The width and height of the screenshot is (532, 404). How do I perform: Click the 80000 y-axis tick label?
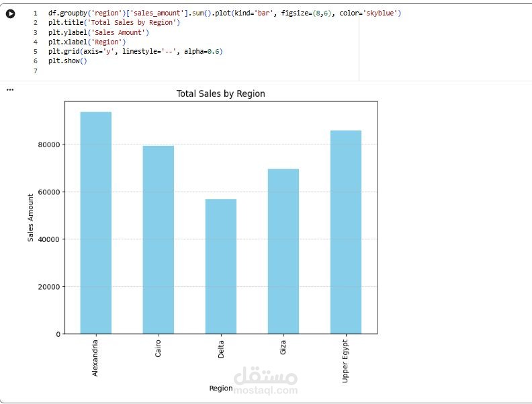click(49, 145)
